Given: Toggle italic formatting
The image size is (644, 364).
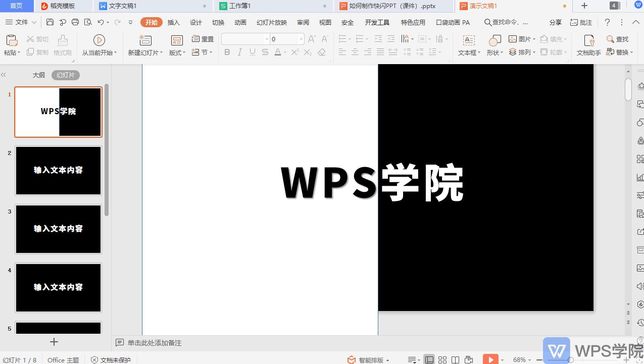Looking at the screenshot, I should coord(239,52).
